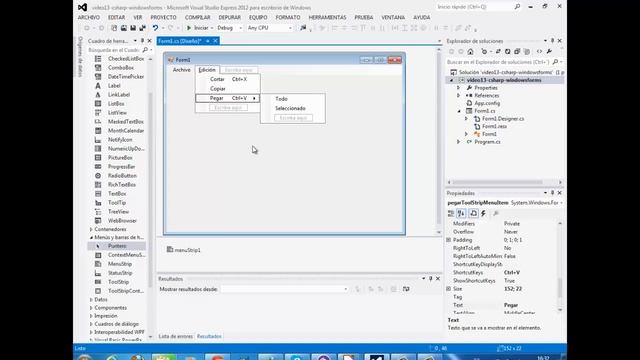This screenshot has width=640, height=360.
Task: Expand the Contenedores toolbox group
Action: click(x=91, y=229)
